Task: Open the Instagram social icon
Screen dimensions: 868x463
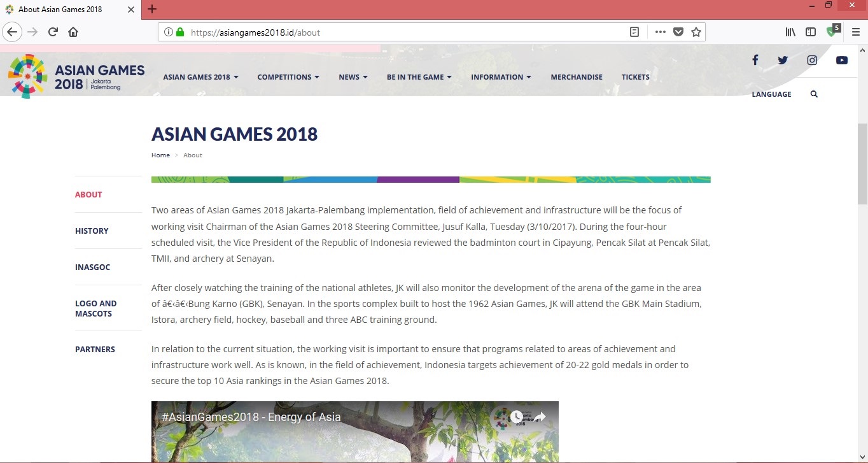Action: point(812,60)
